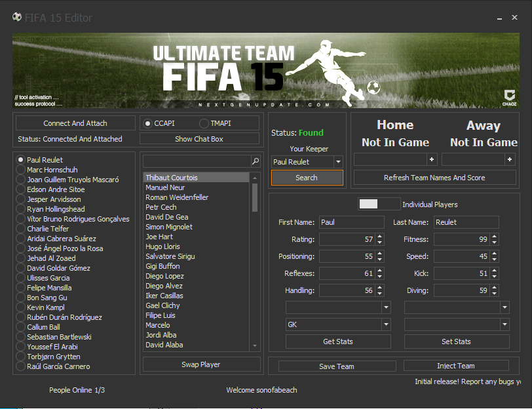Close the FIFA 15 Editor window
This screenshot has height=409, width=532.
coord(515,17)
